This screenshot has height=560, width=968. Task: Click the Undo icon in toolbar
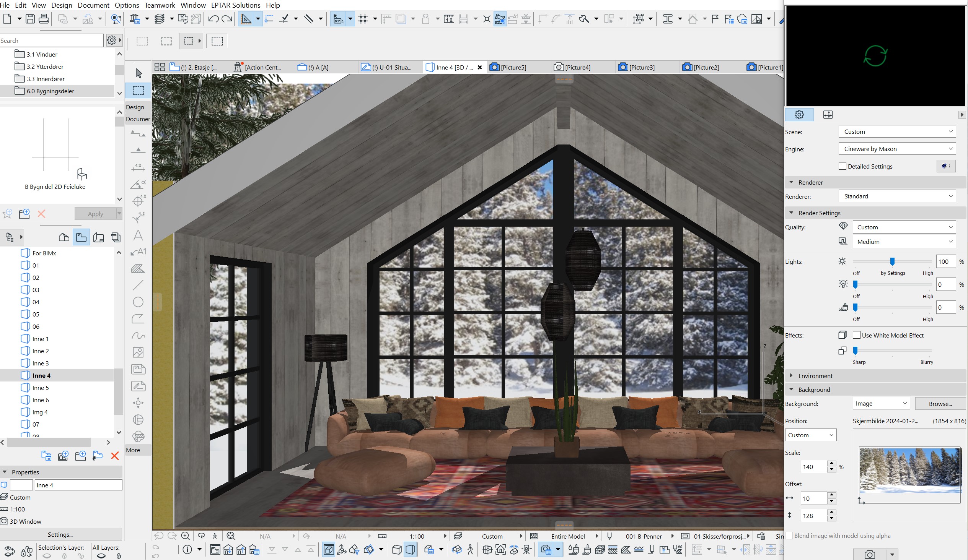(213, 19)
